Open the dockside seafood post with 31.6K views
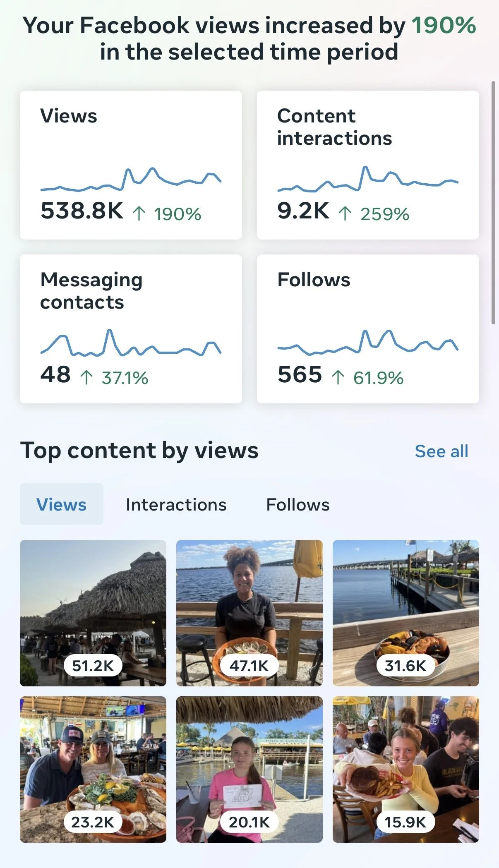 coord(406,613)
